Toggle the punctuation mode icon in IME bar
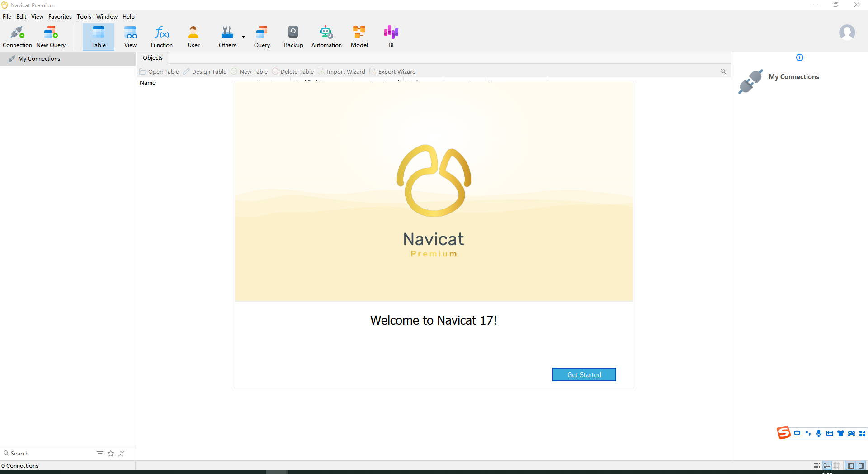 [x=808, y=433]
